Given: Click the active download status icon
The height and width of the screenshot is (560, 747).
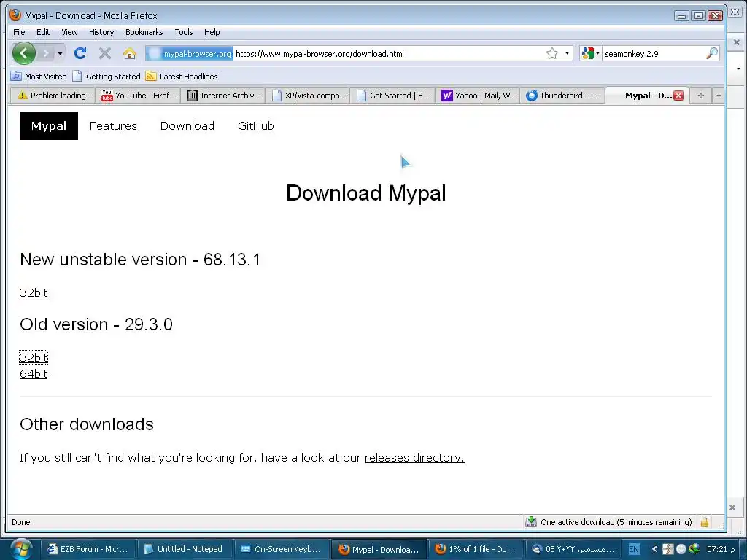Looking at the screenshot, I should point(531,522).
